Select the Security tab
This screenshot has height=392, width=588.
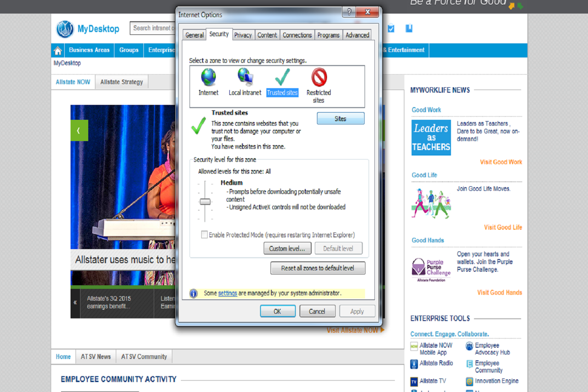coord(219,34)
